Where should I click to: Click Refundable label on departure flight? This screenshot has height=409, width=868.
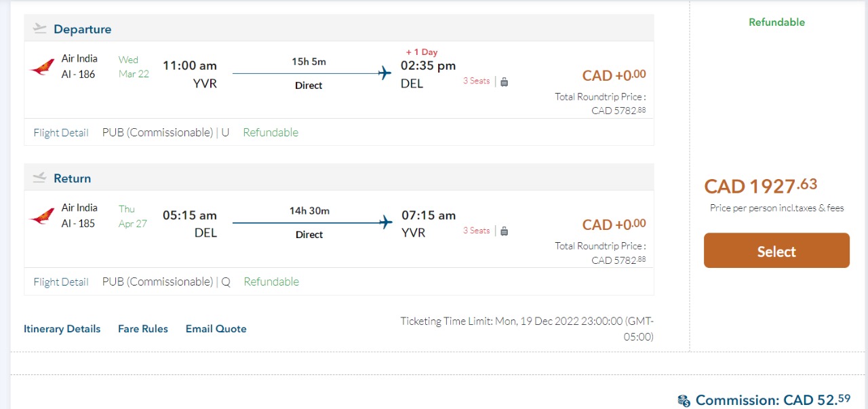pyautogui.click(x=271, y=133)
